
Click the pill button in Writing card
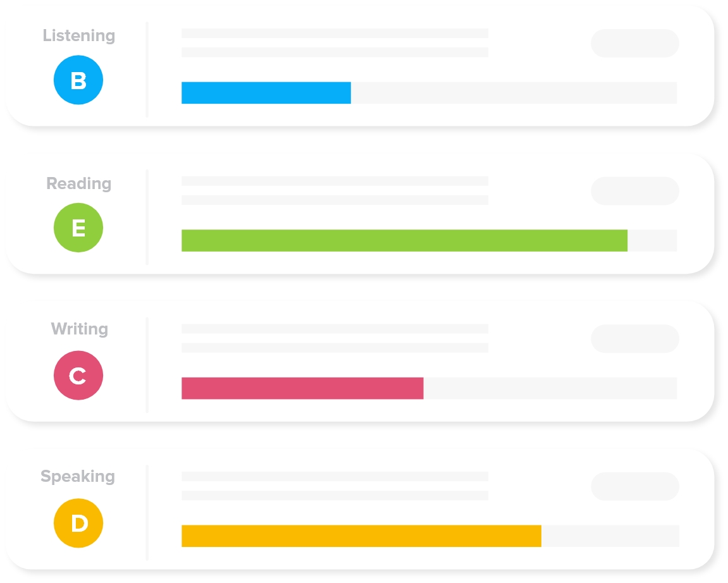click(x=635, y=338)
